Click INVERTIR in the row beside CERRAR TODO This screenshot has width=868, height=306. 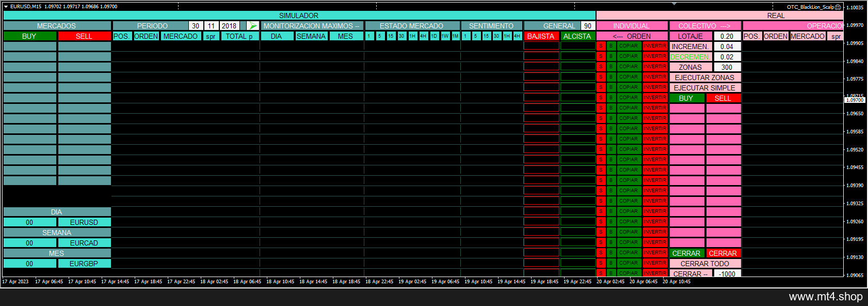[x=655, y=263]
